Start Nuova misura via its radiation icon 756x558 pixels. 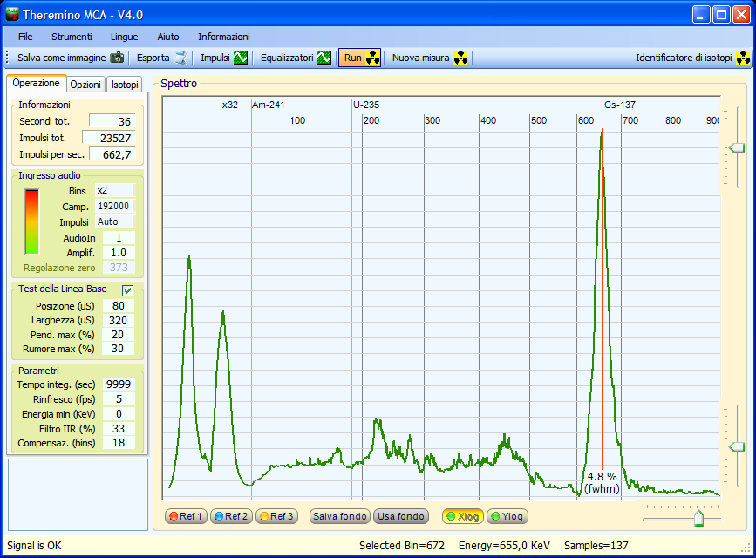pyautogui.click(x=460, y=58)
